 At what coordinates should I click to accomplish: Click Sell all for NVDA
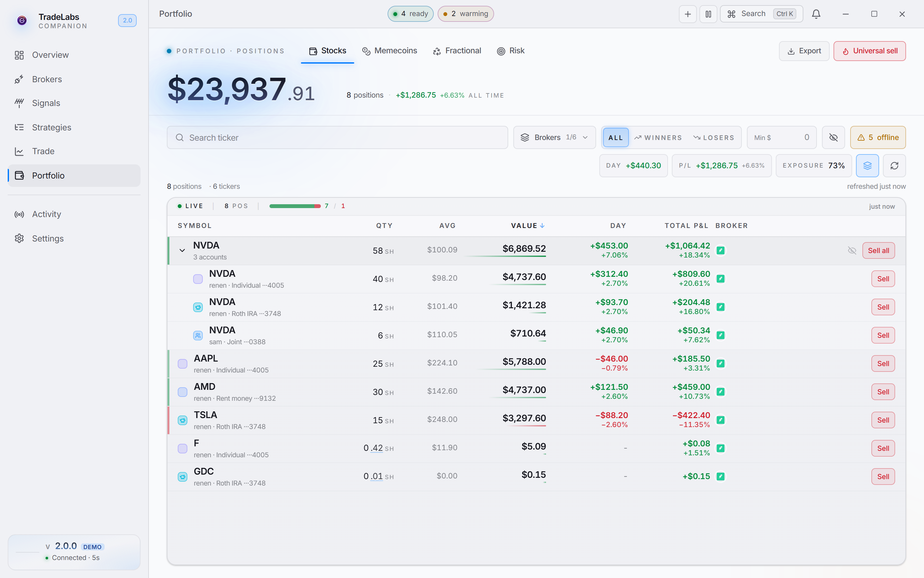tap(878, 251)
